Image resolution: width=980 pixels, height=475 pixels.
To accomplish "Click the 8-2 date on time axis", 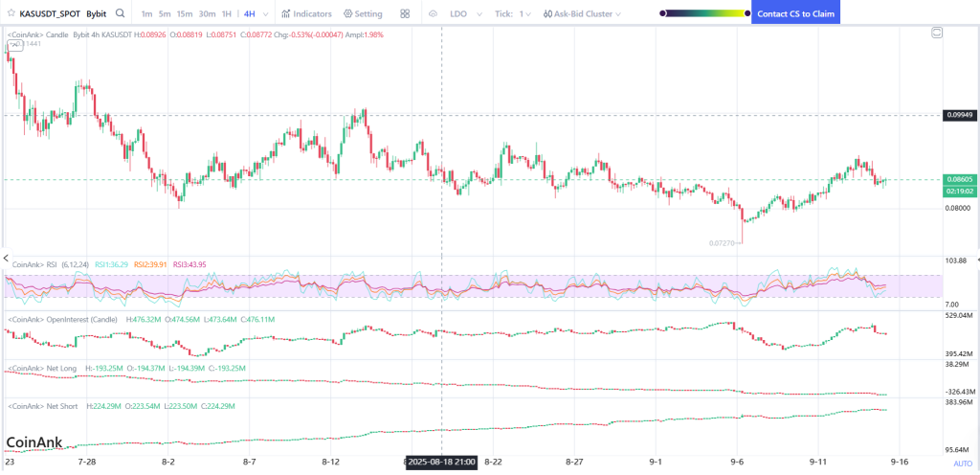I will click(x=168, y=463).
